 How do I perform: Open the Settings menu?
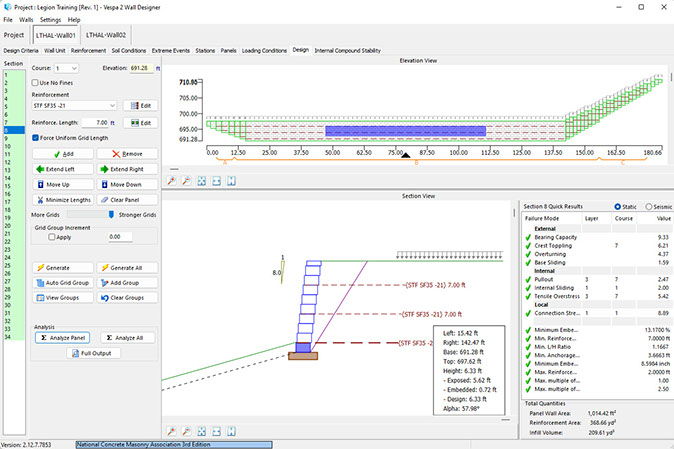(x=50, y=19)
